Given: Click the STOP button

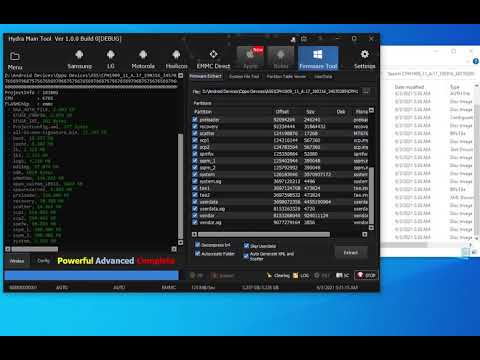Looking at the screenshot, I should pos(366,275).
